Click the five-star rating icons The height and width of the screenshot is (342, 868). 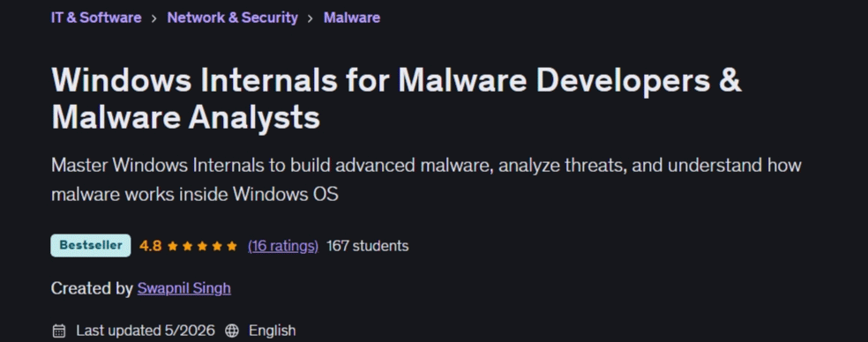click(x=202, y=246)
